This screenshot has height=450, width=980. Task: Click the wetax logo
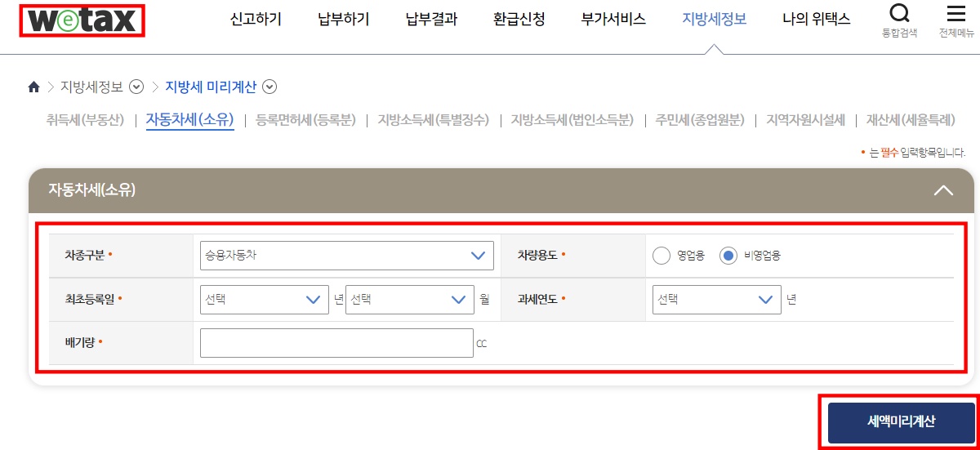pos(82,20)
